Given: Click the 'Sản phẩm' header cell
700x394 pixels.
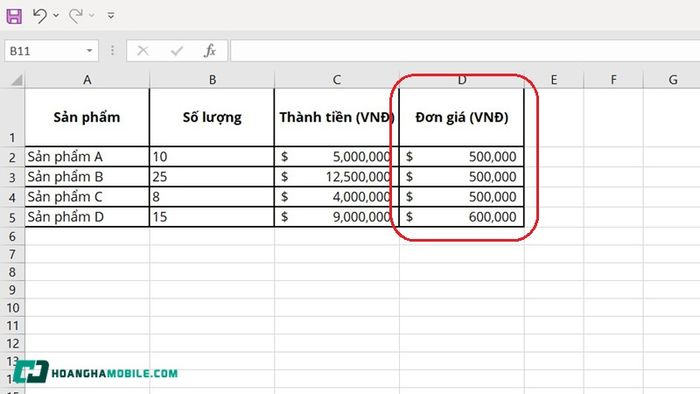Looking at the screenshot, I should tap(87, 117).
